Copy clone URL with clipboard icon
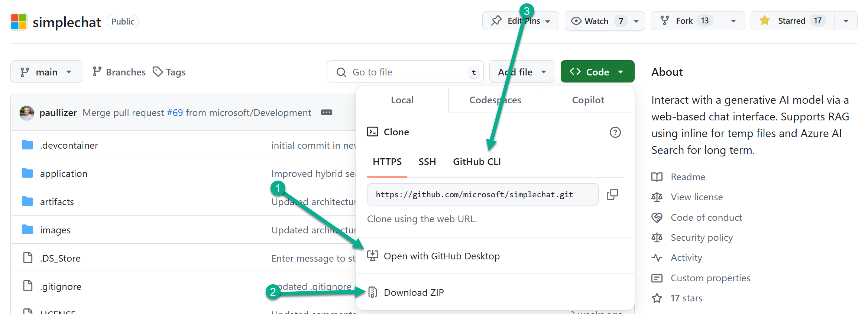This screenshot has height=314, width=868. pos(612,194)
